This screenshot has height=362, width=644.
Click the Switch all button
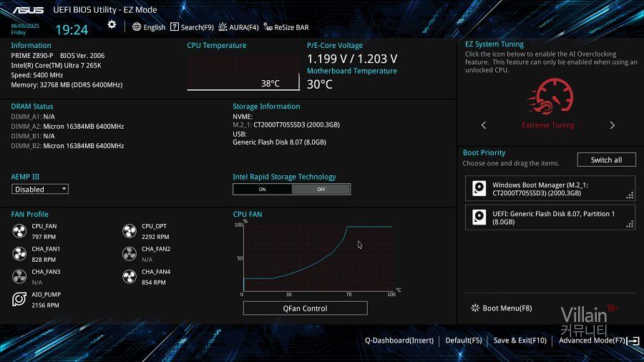point(605,160)
